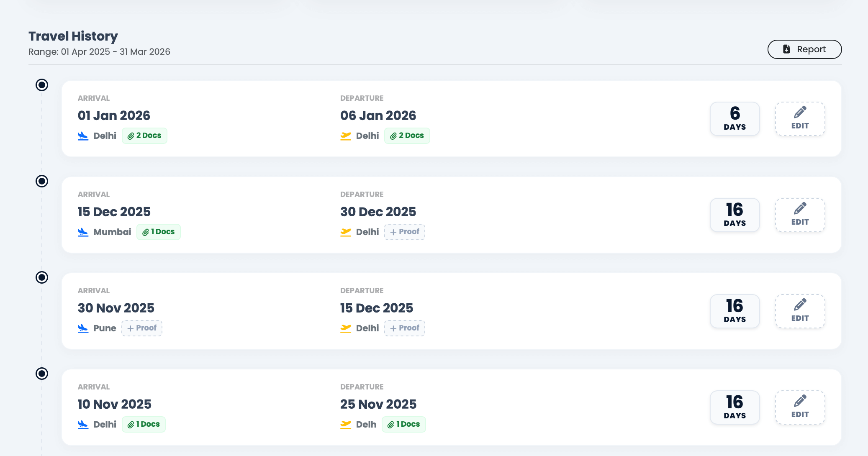Image resolution: width=868 pixels, height=456 pixels.
Task: Select timeline marker for Pune arrival trip
Action: (x=42, y=277)
